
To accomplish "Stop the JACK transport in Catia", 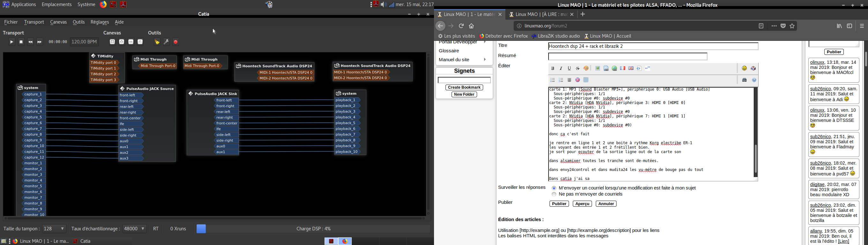I will tap(21, 42).
